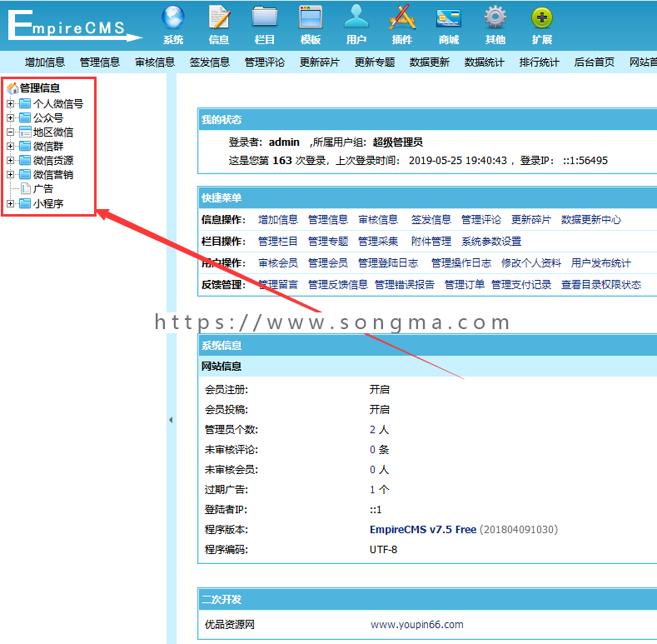
Task: Click the 管理采集 quick link
Action: tap(378, 242)
